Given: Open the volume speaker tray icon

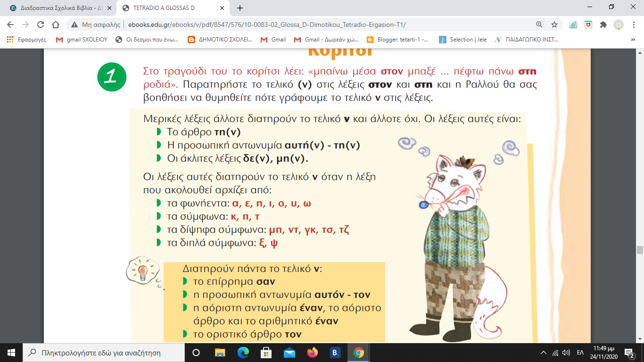Looking at the screenshot, I should coord(567,352).
